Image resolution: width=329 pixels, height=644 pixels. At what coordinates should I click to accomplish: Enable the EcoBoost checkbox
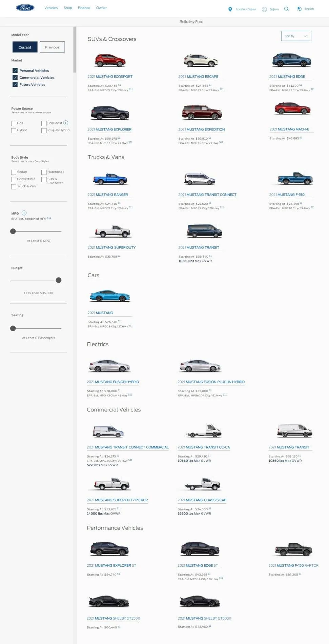[44, 123]
